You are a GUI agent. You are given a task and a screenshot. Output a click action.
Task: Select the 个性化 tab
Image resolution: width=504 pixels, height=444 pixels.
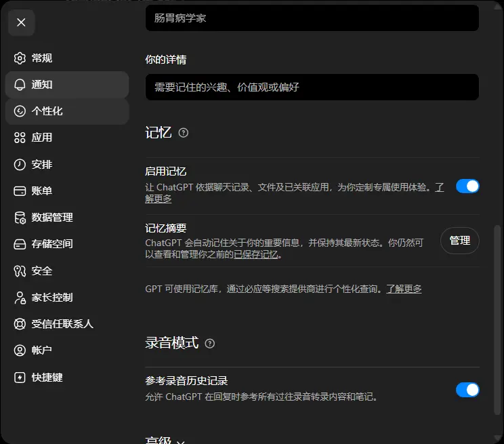pos(67,111)
